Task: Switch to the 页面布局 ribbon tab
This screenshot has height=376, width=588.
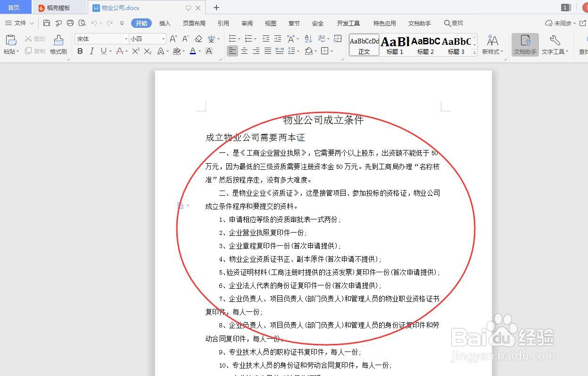Action: click(194, 23)
